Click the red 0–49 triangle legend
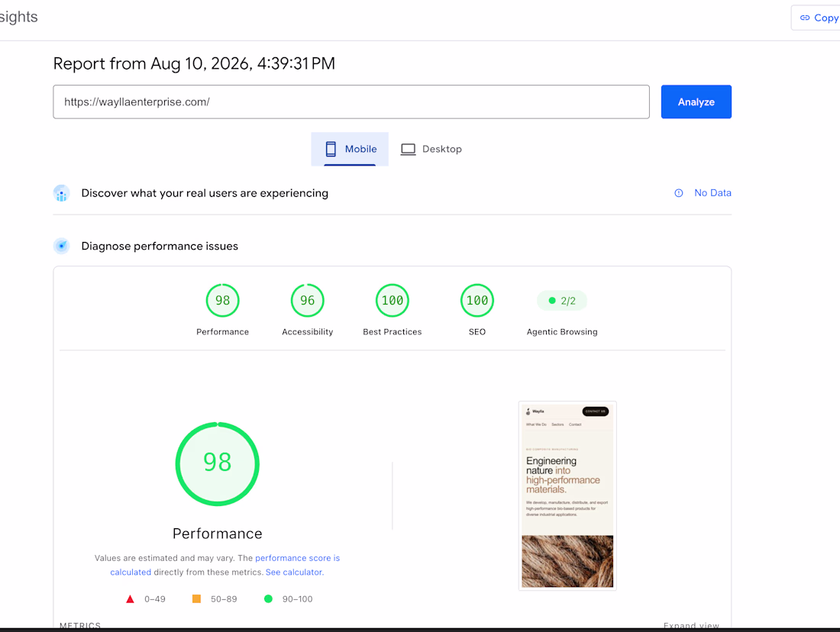Viewport: 840px width, 632px height. [x=130, y=598]
